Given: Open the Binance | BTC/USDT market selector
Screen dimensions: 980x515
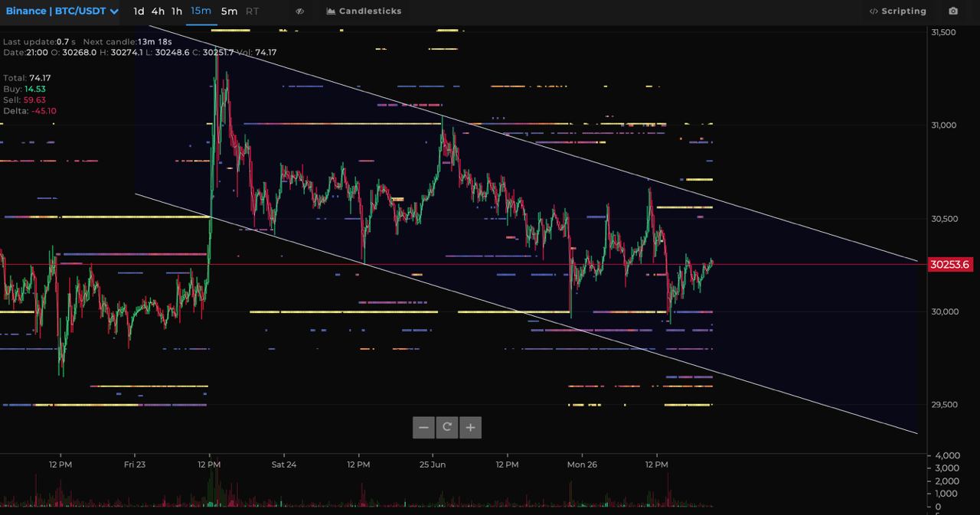Looking at the screenshot, I should 62,11.
